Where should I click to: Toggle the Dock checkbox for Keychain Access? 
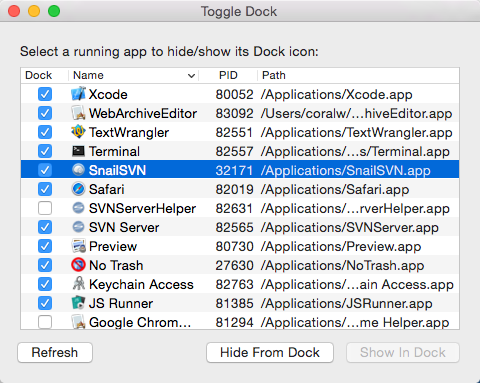pos(45,284)
